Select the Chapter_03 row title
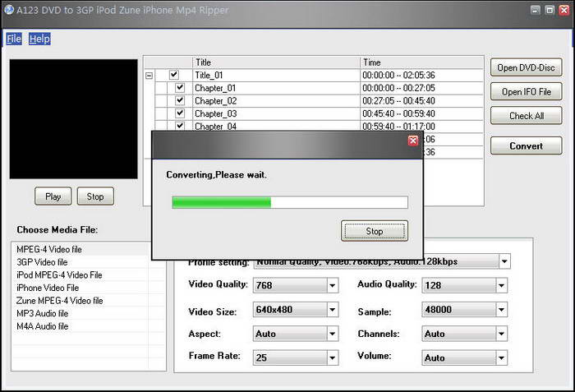Screen dimensions: 575x392 [x=215, y=113]
